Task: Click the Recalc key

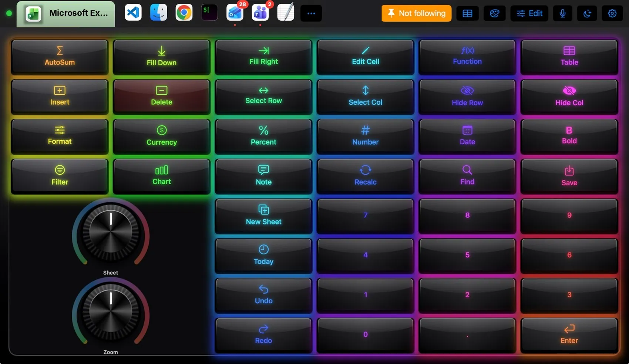Action: click(x=366, y=176)
